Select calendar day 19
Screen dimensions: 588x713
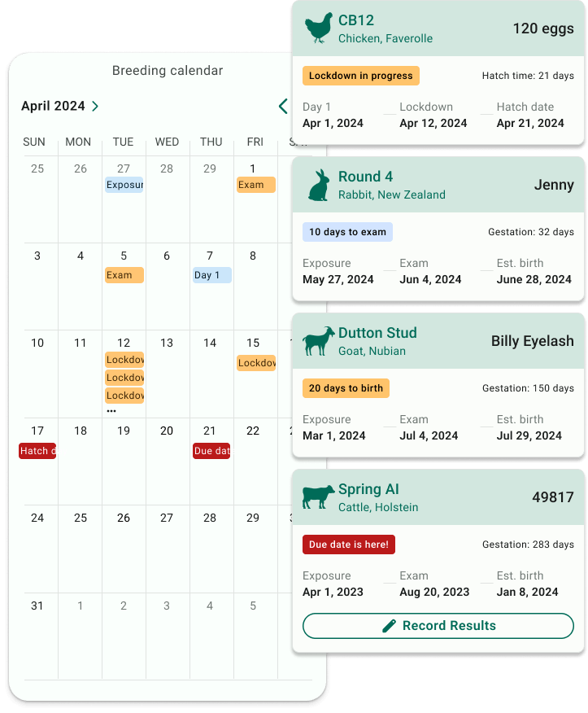(124, 431)
